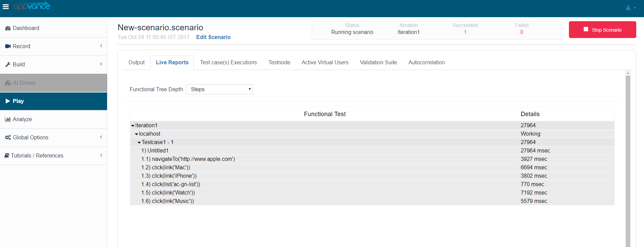Click the hamburger menu icon
Viewport: 644px width, 247px height.
pos(6,7)
